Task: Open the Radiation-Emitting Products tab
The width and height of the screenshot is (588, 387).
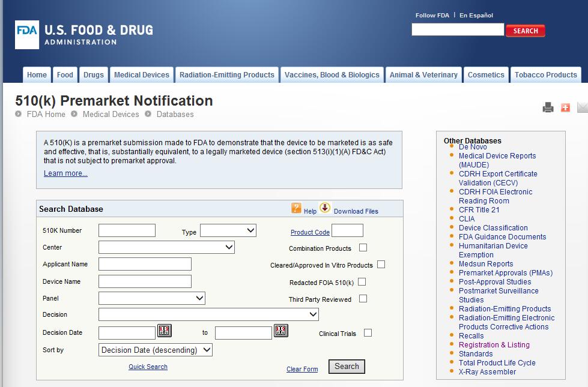Action: click(x=227, y=75)
